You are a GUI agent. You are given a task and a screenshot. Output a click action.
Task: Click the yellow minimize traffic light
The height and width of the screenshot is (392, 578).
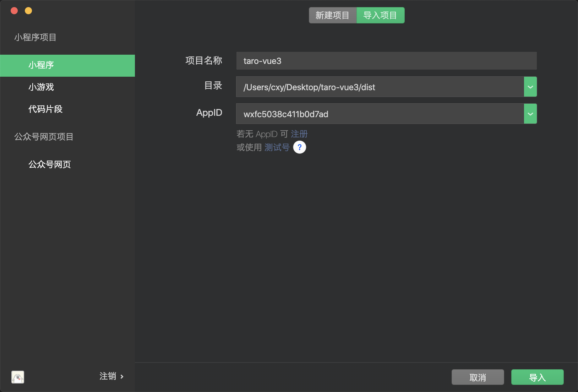[x=28, y=11]
